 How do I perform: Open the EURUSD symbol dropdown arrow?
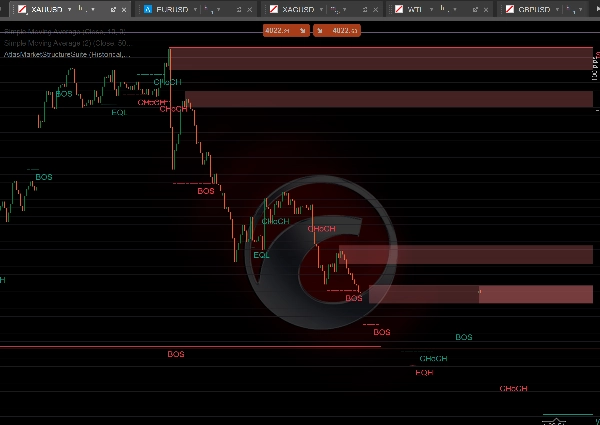pos(195,10)
